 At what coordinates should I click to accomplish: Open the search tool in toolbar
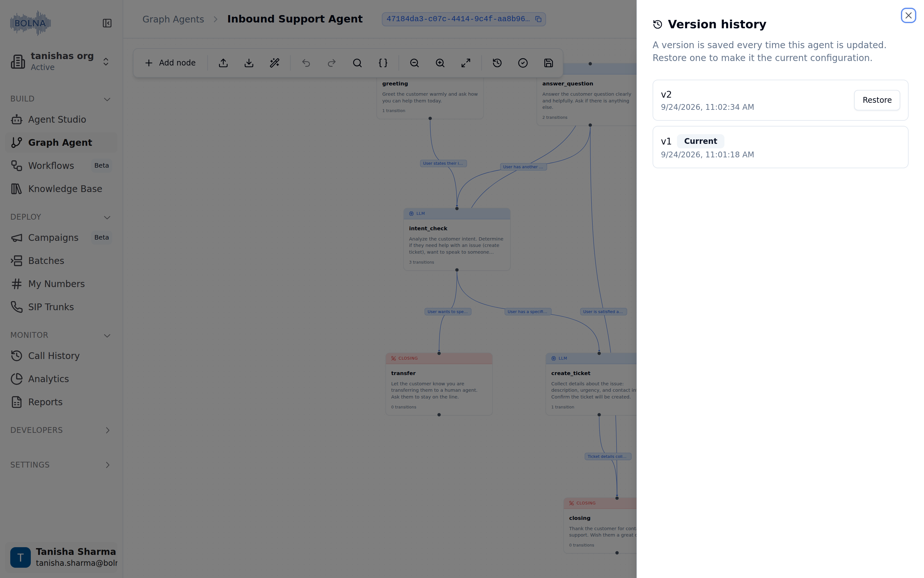(357, 63)
